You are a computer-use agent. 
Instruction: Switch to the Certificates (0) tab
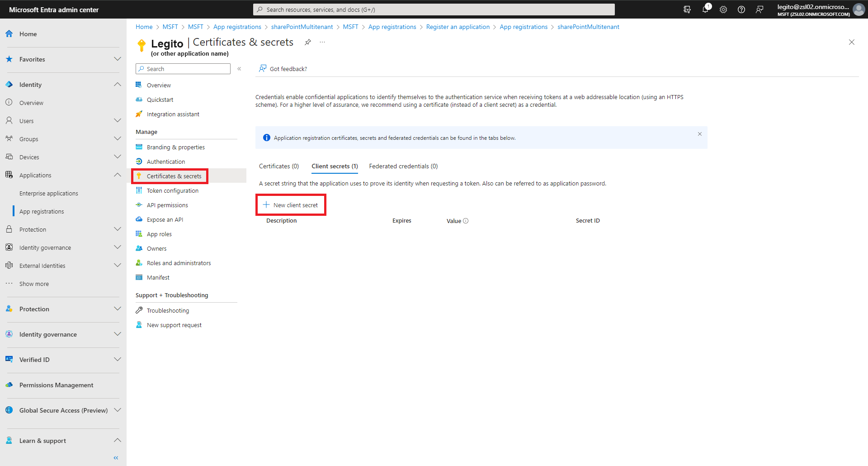coord(279,166)
